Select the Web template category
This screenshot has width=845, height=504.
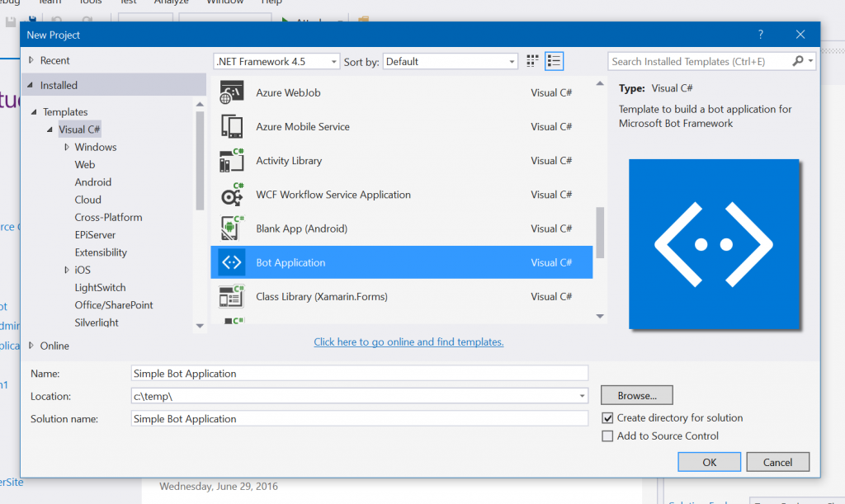[x=85, y=165]
